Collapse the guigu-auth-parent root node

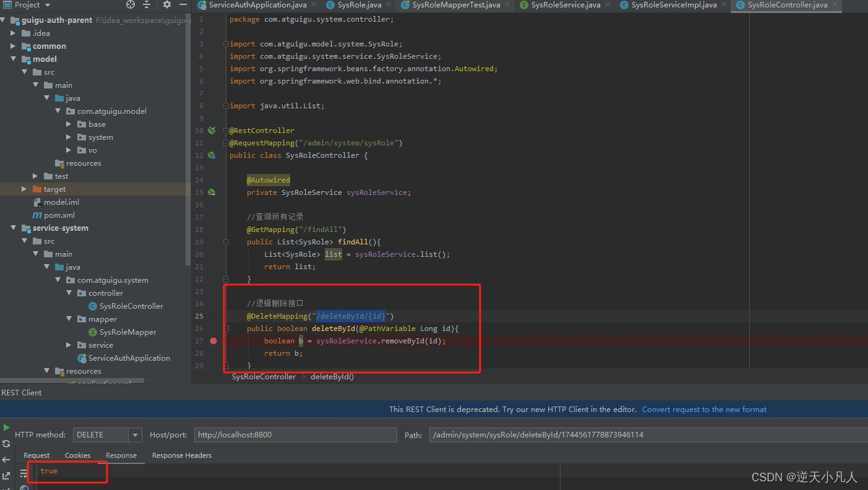(x=4, y=20)
